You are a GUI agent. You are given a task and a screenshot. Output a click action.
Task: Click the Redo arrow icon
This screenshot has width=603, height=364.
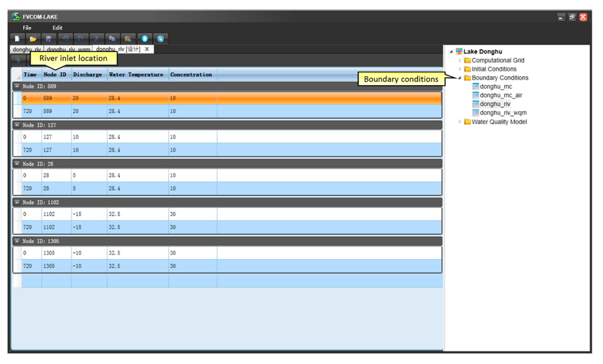[81, 39]
